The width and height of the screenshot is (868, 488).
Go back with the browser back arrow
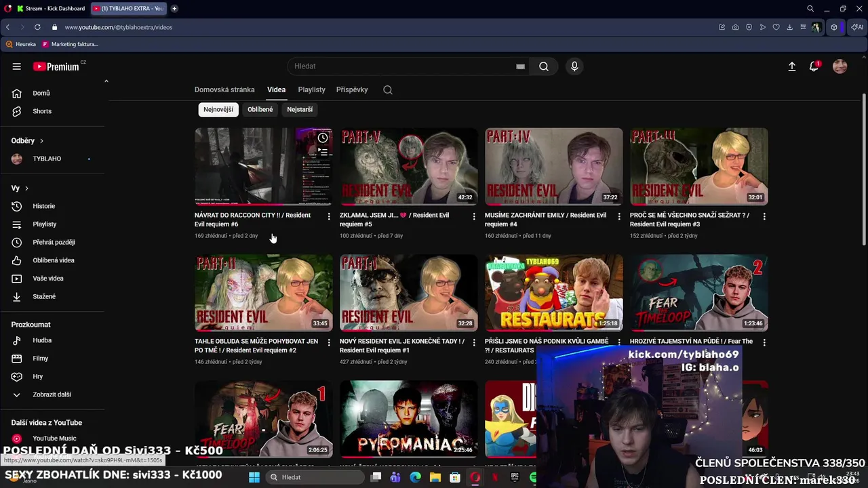[x=7, y=27]
